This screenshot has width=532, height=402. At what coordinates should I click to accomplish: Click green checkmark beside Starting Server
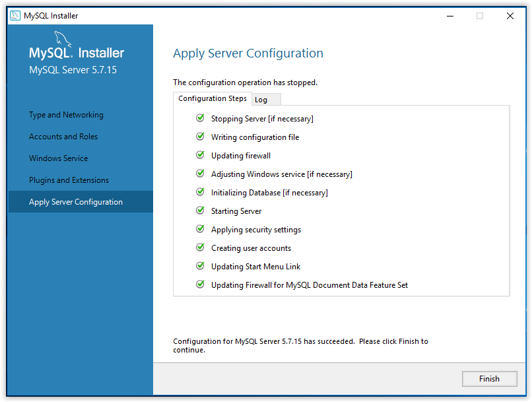click(x=200, y=211)
